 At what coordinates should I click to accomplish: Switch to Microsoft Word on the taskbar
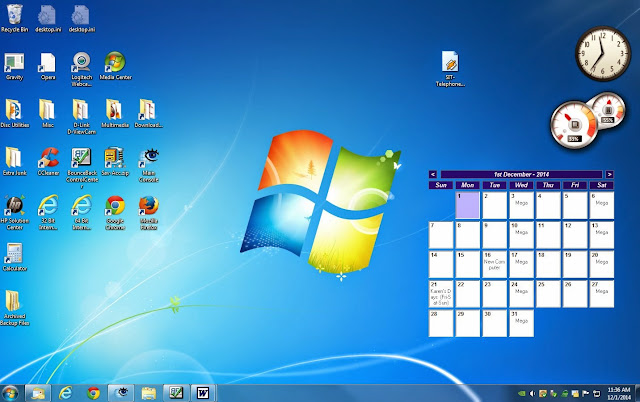203,393
